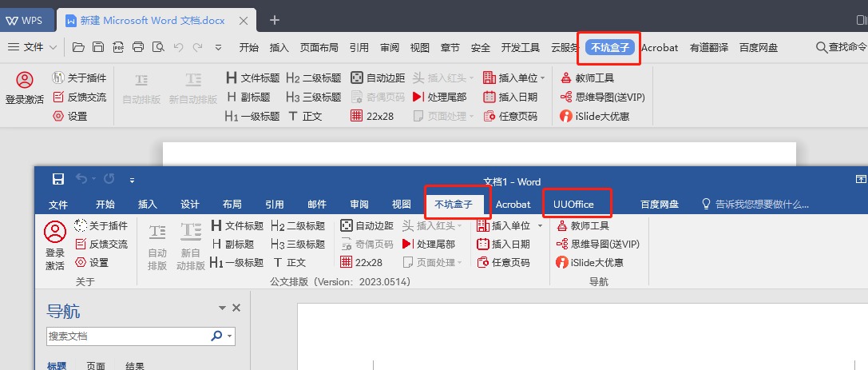Click the print icon in WPS toolbar

[138, 47]
